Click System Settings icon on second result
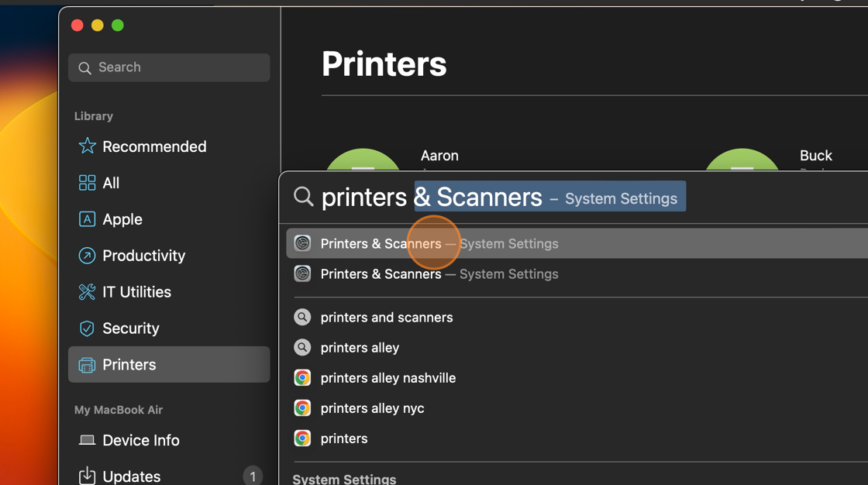868x485 pixels. (302, 273)
